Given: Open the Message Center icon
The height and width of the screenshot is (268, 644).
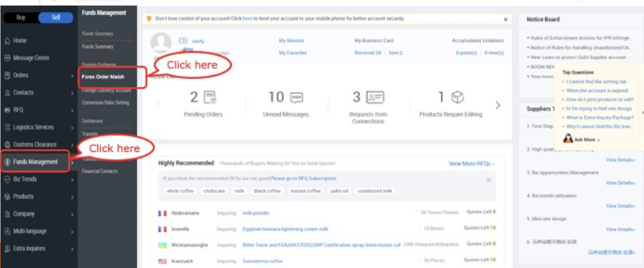Looking at the screenshot, I should (7, 58).
